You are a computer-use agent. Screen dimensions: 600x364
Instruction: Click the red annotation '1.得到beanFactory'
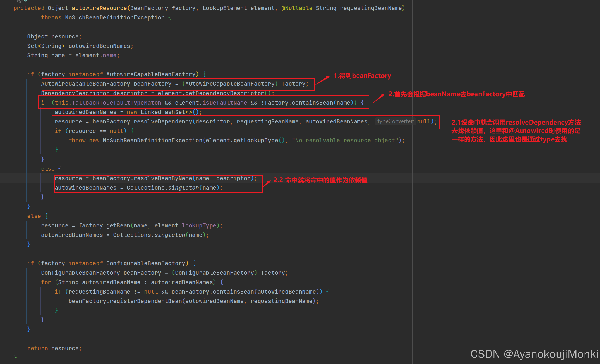[x=362, y=76]
